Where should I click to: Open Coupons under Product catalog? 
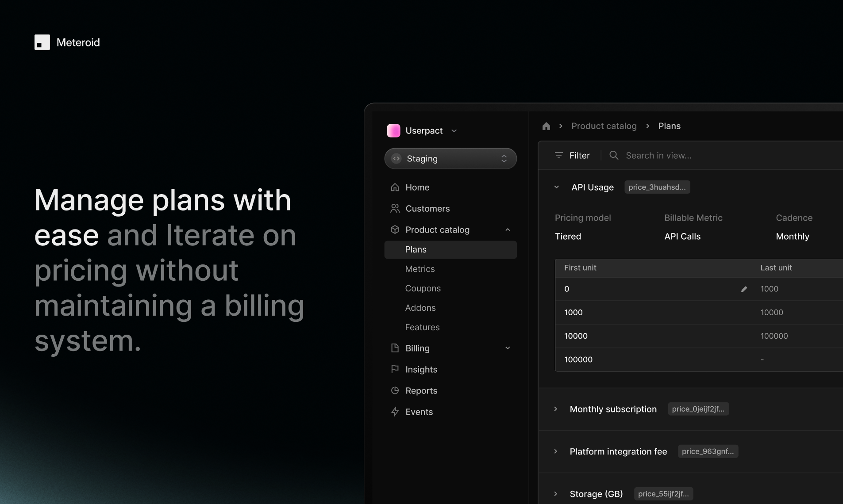point(423,288)
